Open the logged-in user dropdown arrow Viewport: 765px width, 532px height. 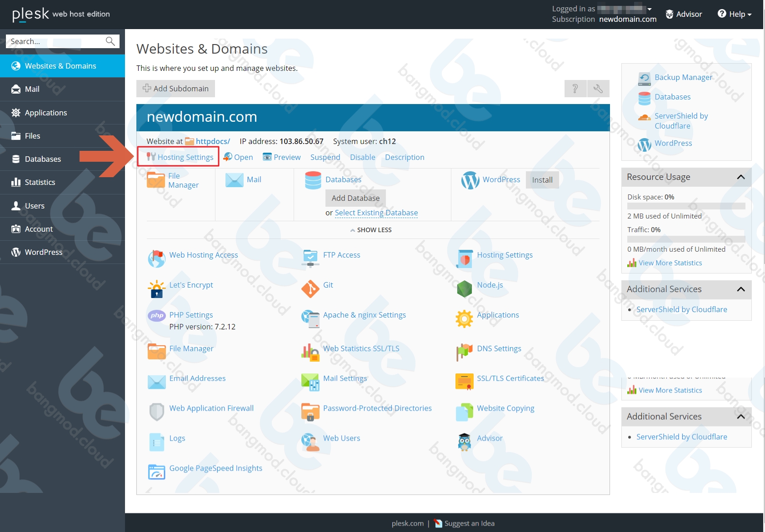pyautogui.click(x=650, y=9)
